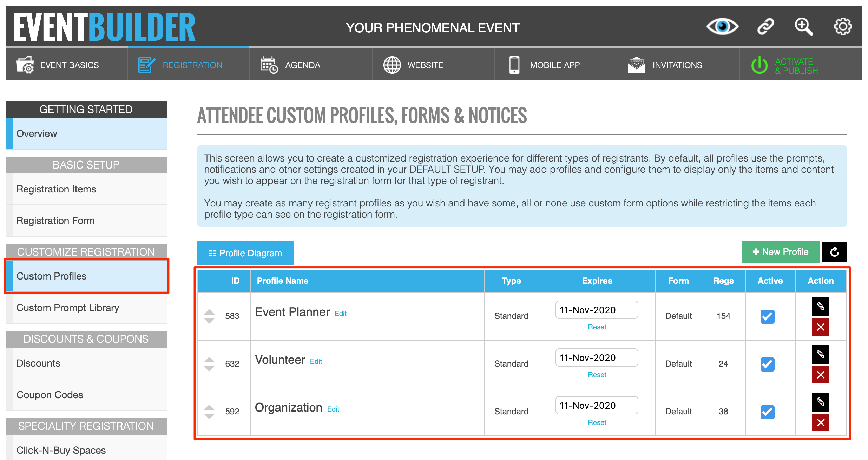Click the Invitations envelope icon
The height and width of the screenshot is (460, 868).
[636, 65]
